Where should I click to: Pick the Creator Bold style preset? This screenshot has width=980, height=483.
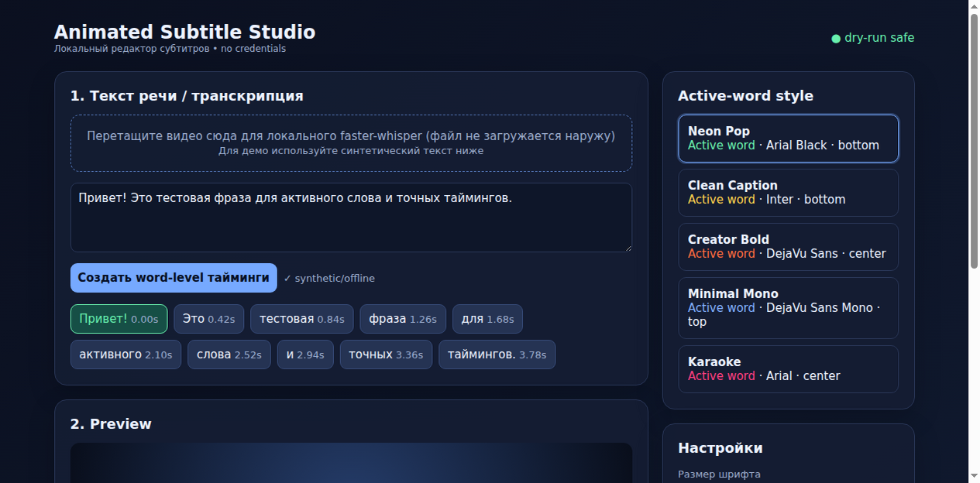pos(788,247)
